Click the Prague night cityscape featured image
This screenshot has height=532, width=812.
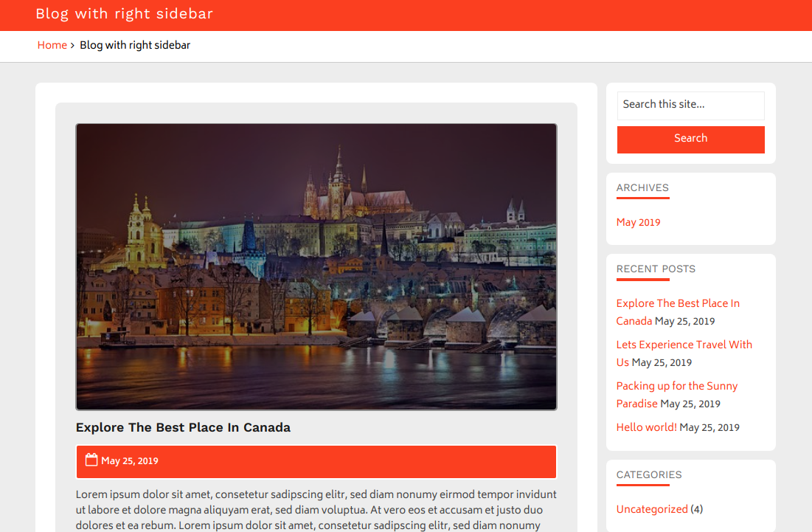(x=316, y=267)
